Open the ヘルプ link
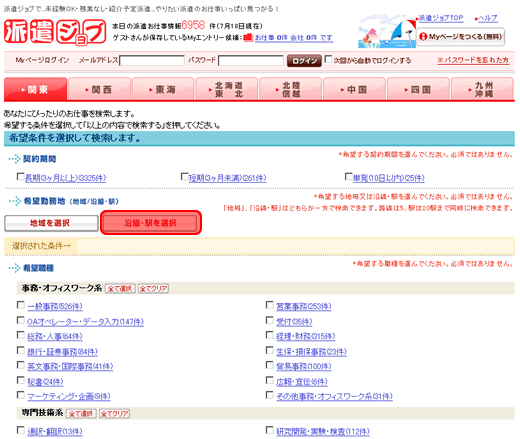Image resolution: width=520 pixels, height=439 pixels. (488, 18)
